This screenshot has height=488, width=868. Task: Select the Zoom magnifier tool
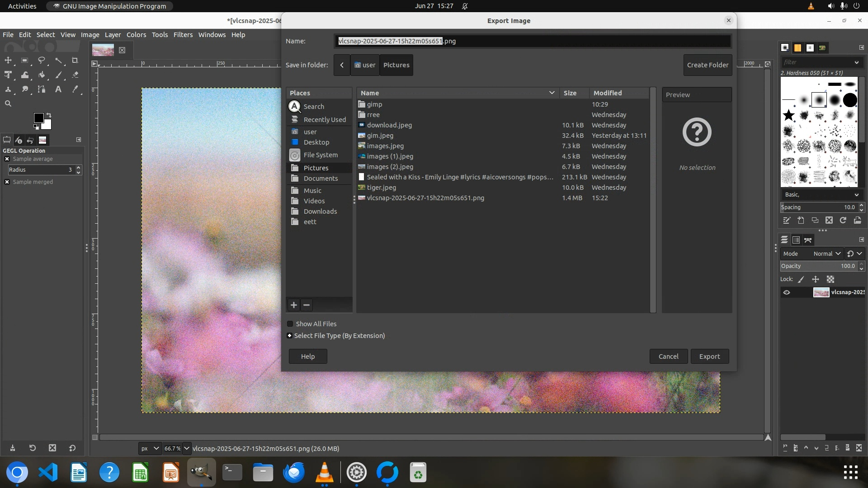click(x=8, y=103)
